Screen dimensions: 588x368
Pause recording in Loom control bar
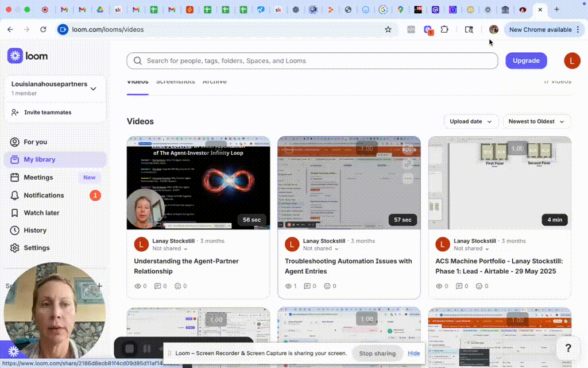tap(147, 349)
